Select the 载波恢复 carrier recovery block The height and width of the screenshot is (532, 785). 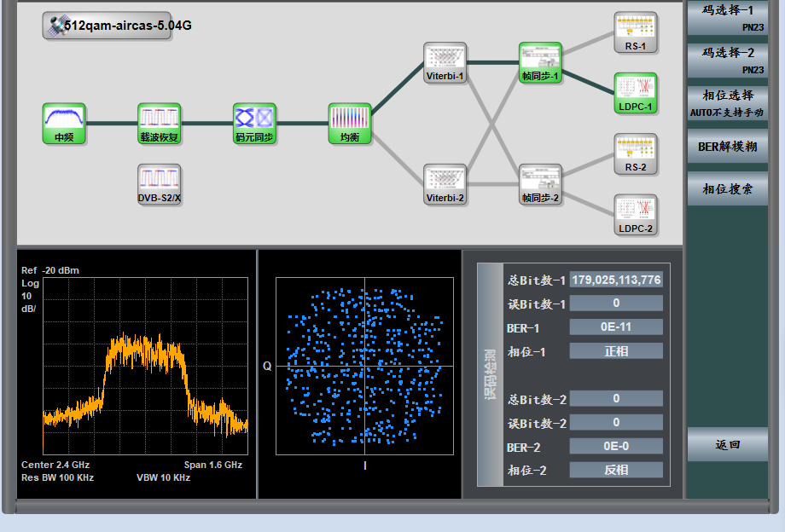click(160, 123)
